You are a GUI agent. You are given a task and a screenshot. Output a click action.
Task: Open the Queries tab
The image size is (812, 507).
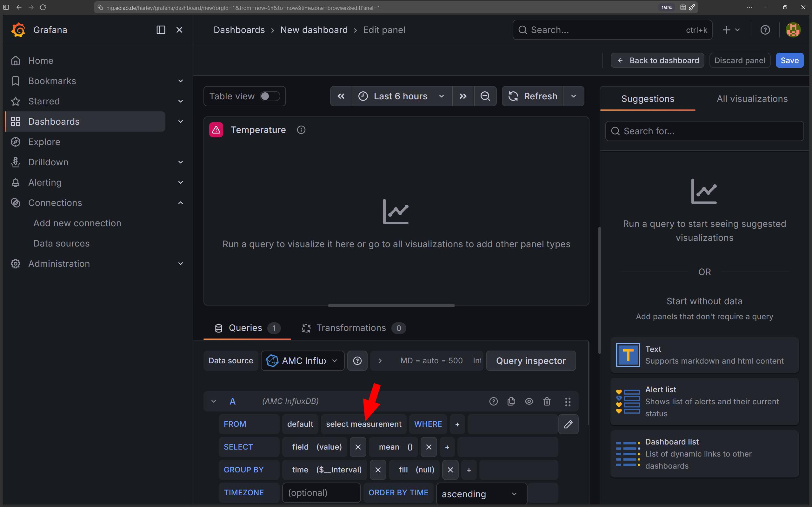pos(247,328)
